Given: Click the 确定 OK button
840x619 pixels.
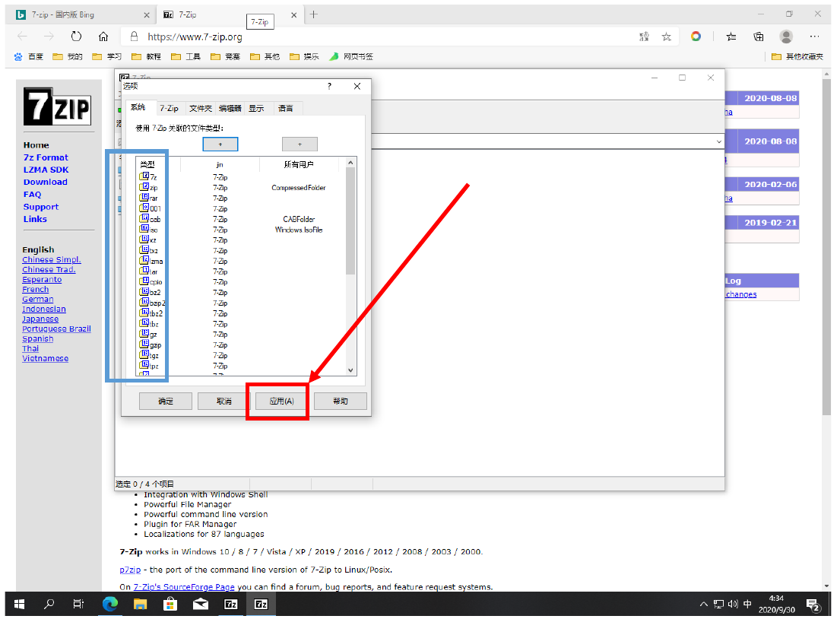Looking at the screenshot, I should point(165,401).
